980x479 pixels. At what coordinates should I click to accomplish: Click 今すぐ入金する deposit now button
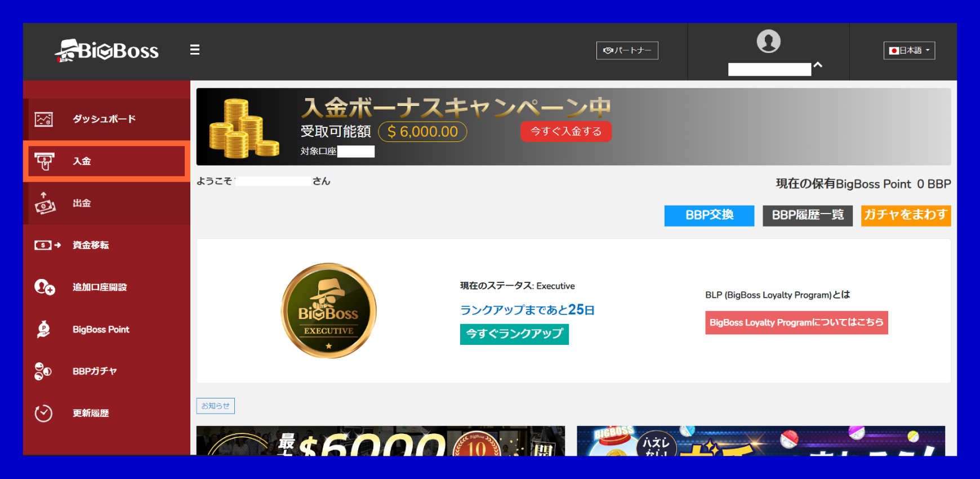click(x=566, y=131)
